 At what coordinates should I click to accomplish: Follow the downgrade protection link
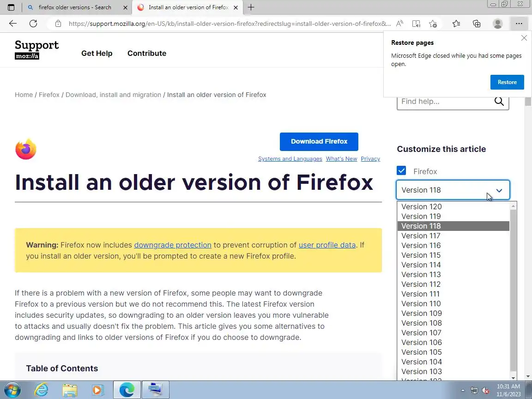(x=173, y=245)
